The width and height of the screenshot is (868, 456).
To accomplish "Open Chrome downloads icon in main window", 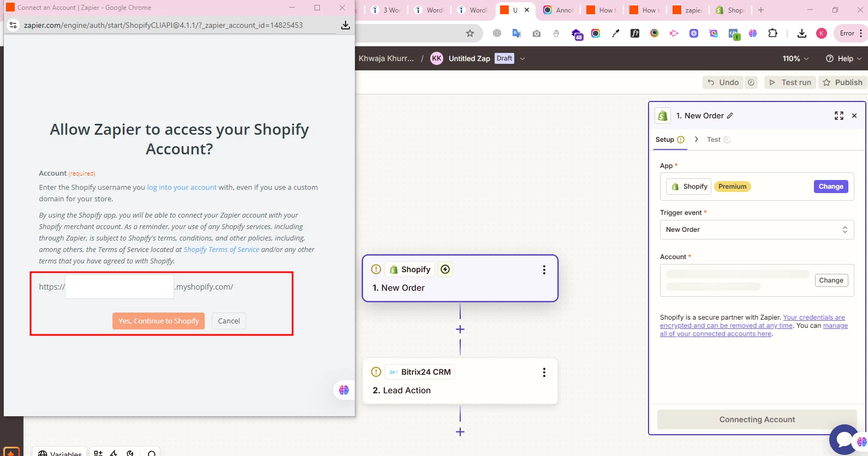I will (x=802, y=33).
